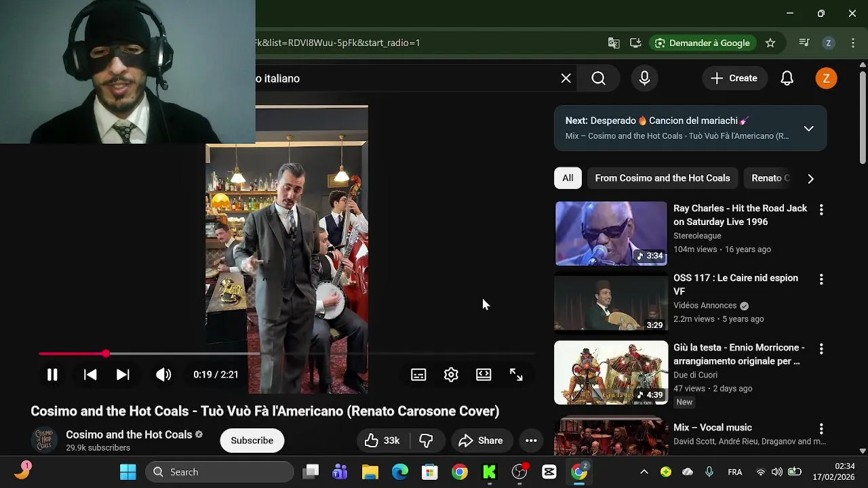Like the video (33k)
This screenshot has height=488, width=868.
382,441
